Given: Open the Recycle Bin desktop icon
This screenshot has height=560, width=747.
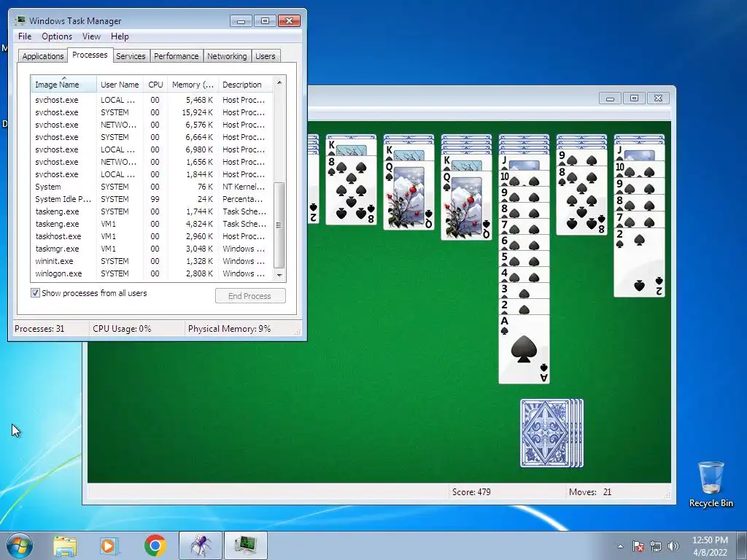Looking at the screenshot, I should (711, 484).
